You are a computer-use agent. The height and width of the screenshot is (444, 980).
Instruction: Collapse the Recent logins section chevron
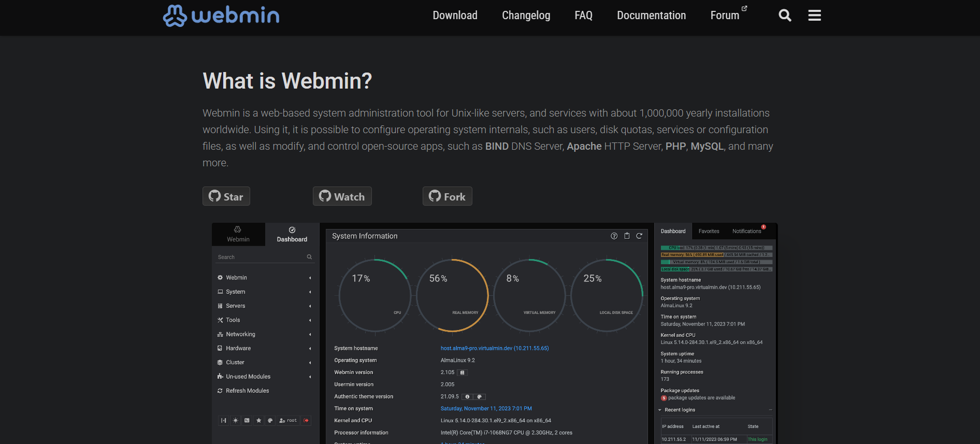(660, 410)
